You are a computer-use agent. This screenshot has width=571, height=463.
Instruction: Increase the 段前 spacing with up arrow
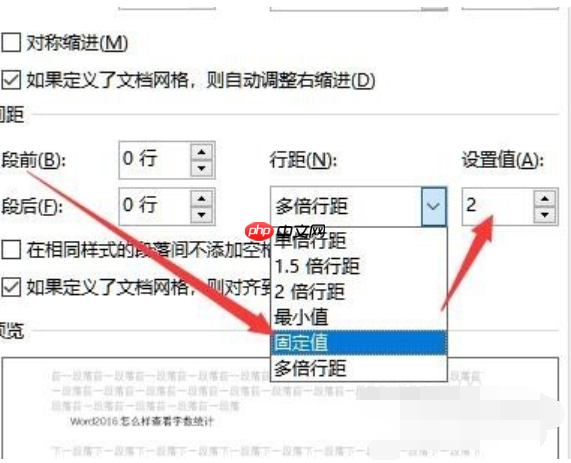point(201,151)
